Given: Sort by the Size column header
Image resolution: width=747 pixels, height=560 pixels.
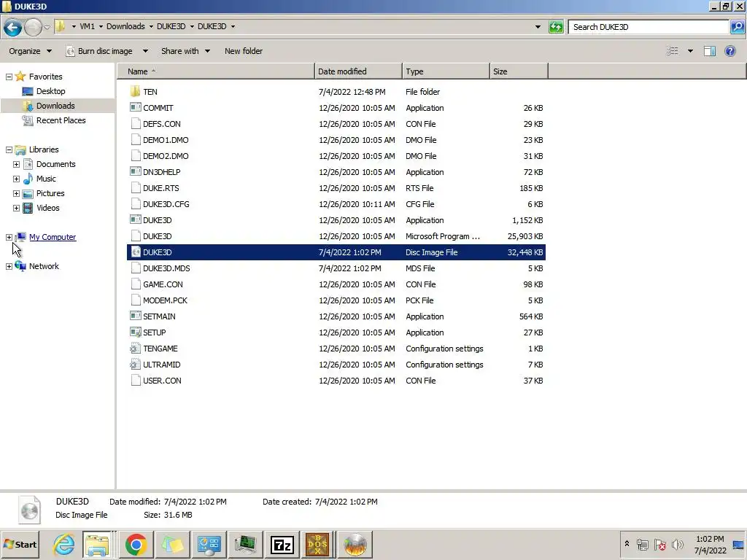Looking at the screenshot, I should pos(519,71).
